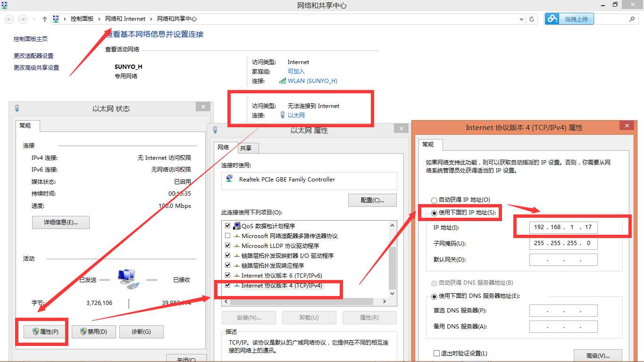Open the address bar dropdown arrow
644x362 pixels.
click(521, 19)
